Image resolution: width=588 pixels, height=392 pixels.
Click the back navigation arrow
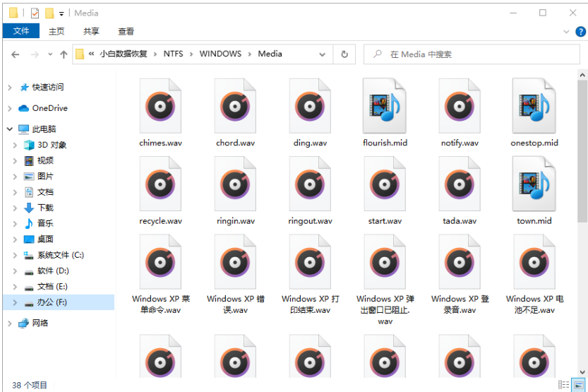pos(16,54)
